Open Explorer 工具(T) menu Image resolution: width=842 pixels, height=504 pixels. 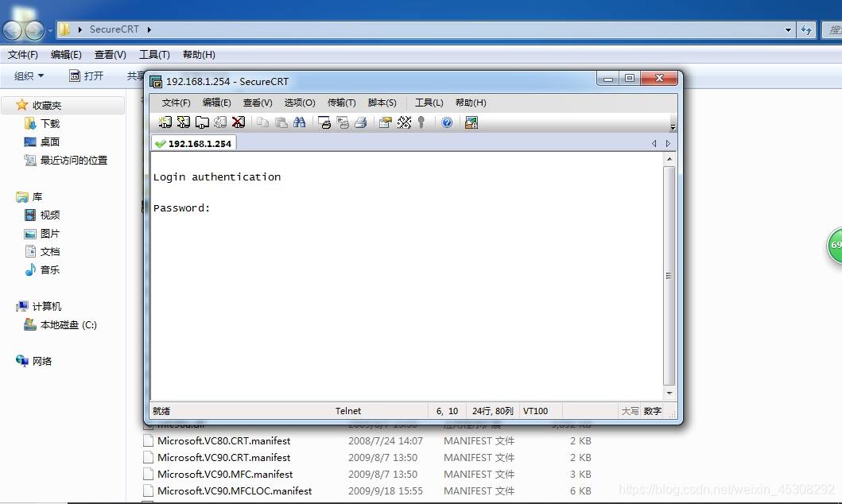[155, 55]
